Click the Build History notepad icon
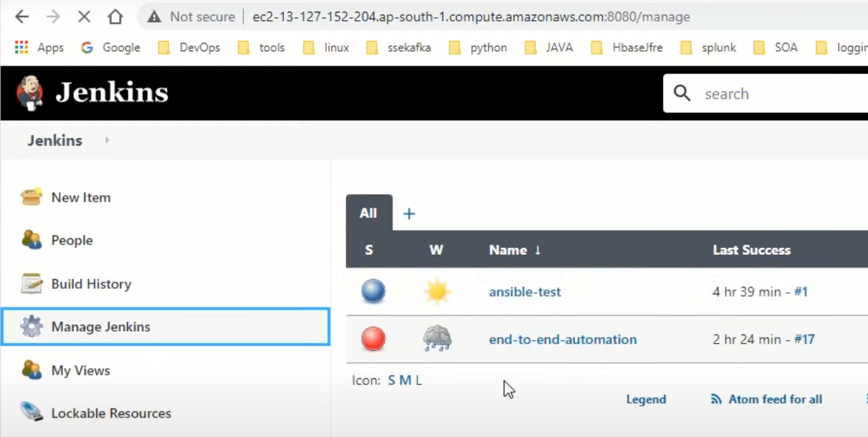Viewport: 868px width, 437px height. point(32,284)
